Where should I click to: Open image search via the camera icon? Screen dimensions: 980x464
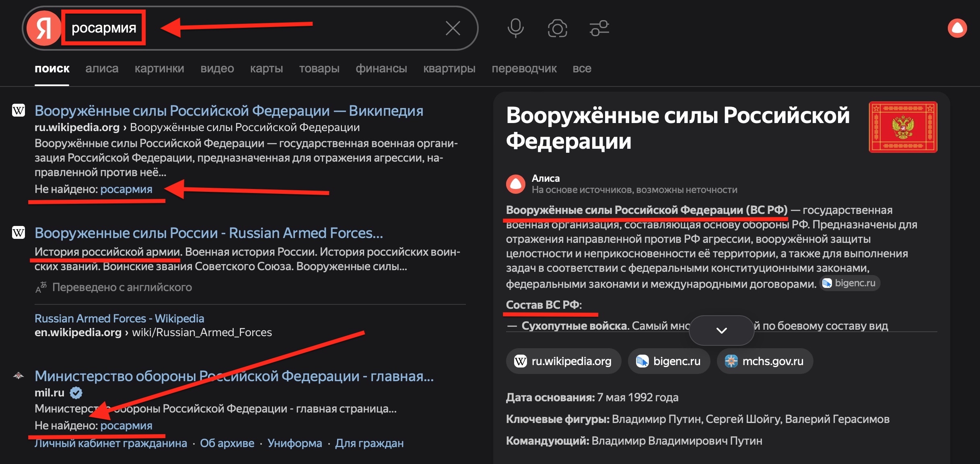pyautogui.click(x=557, y=28)
